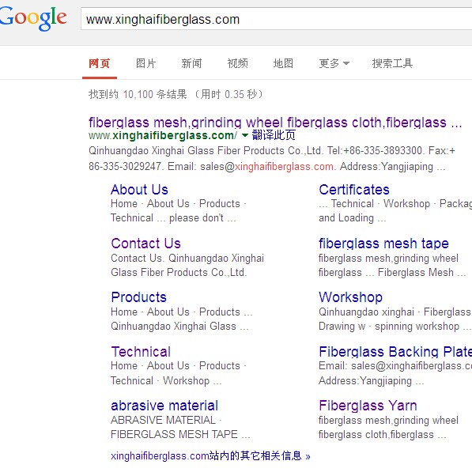Click the result count text 找到约 10,100 条结果
This screenshot has width=472, height=476.
(138, 94)
